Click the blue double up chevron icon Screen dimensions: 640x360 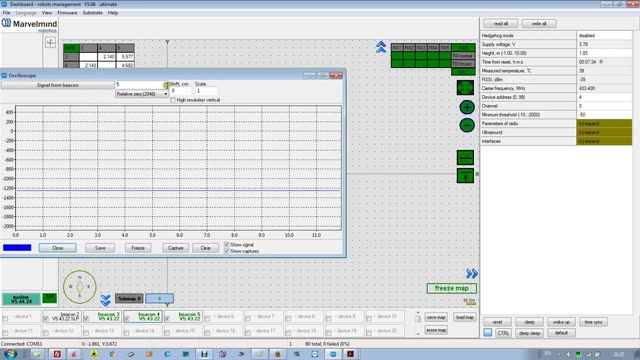381,47
